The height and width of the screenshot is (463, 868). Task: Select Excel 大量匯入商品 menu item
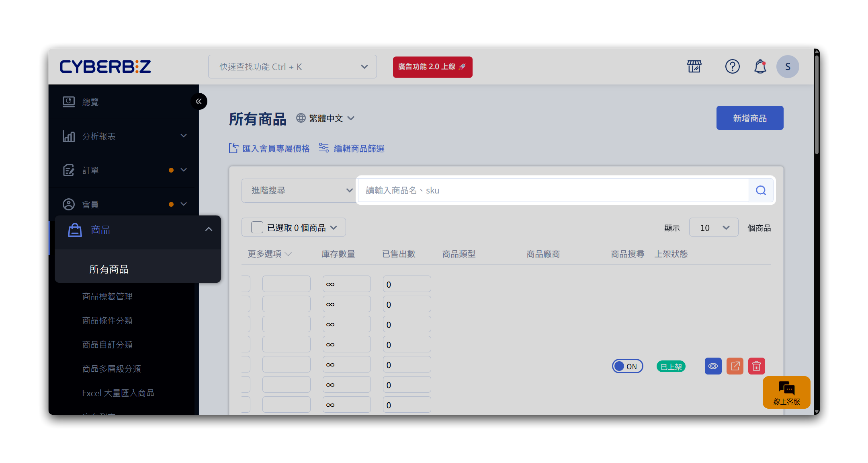118,393
